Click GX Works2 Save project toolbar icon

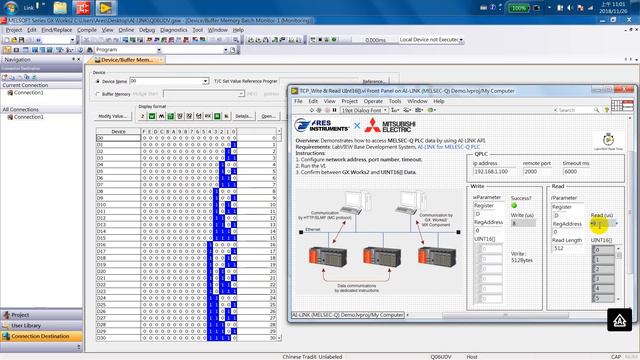(21, 40)
